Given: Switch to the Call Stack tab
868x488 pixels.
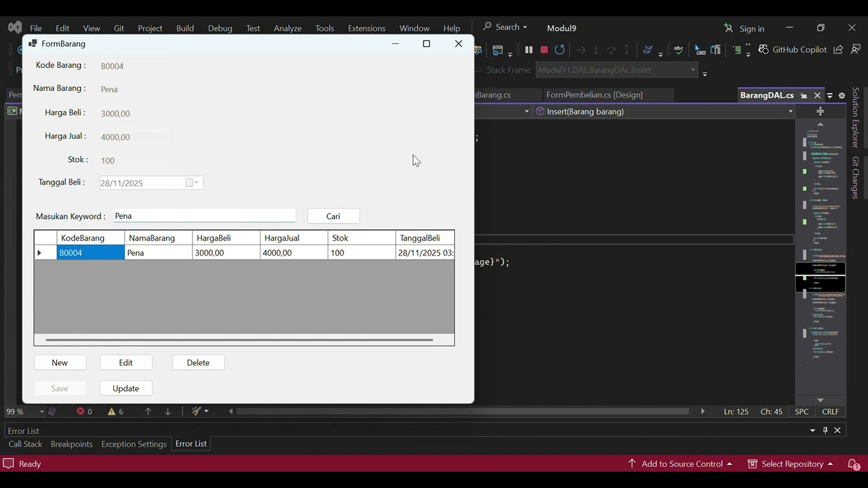Looking at the screenshot, I should pyautogui.click(x=25, y=444).
